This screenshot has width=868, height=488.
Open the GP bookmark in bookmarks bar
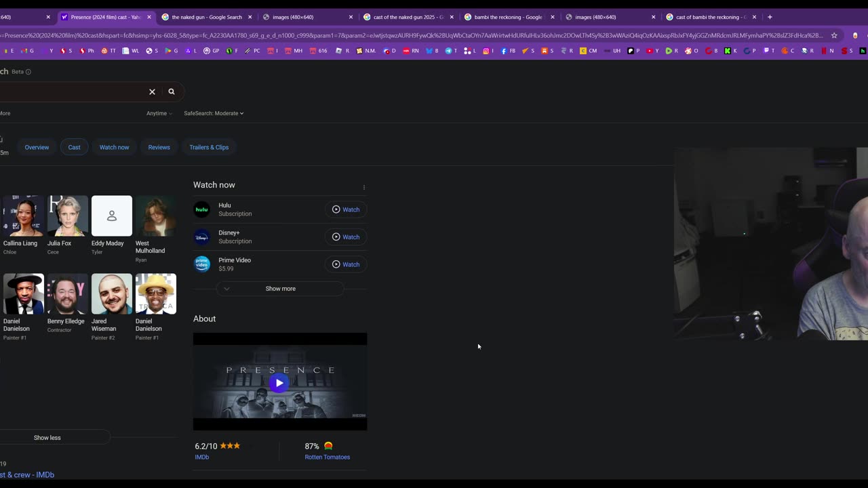212,50
